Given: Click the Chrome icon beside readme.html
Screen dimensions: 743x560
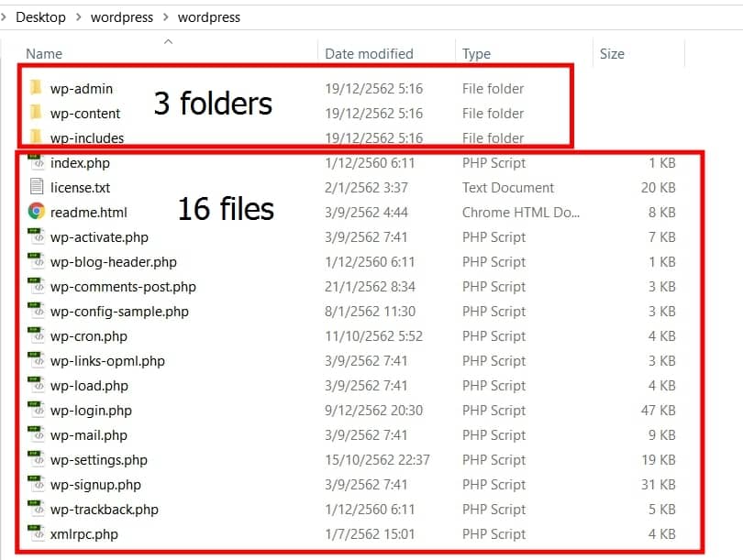Looking at the screenshot, I should 37,211.
